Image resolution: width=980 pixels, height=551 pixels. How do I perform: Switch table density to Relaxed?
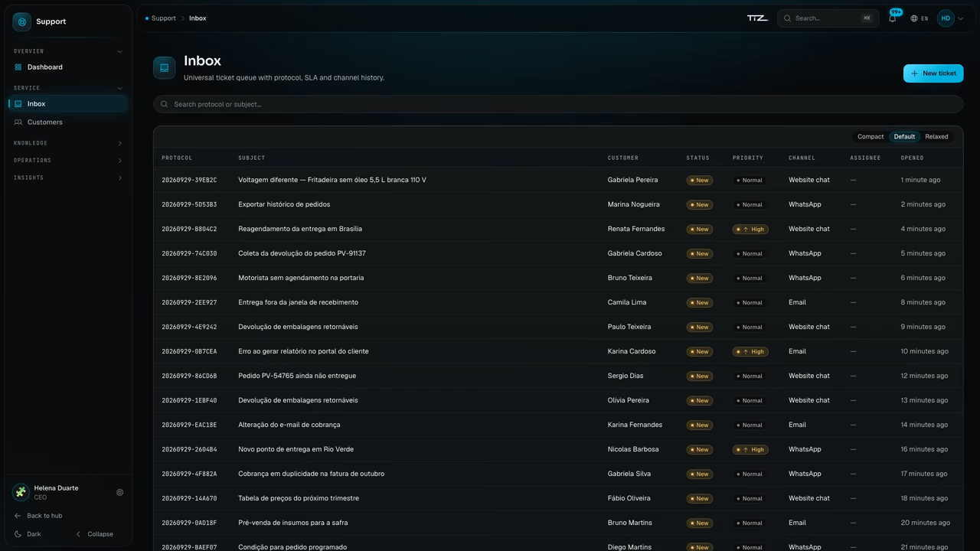[936, 137]
